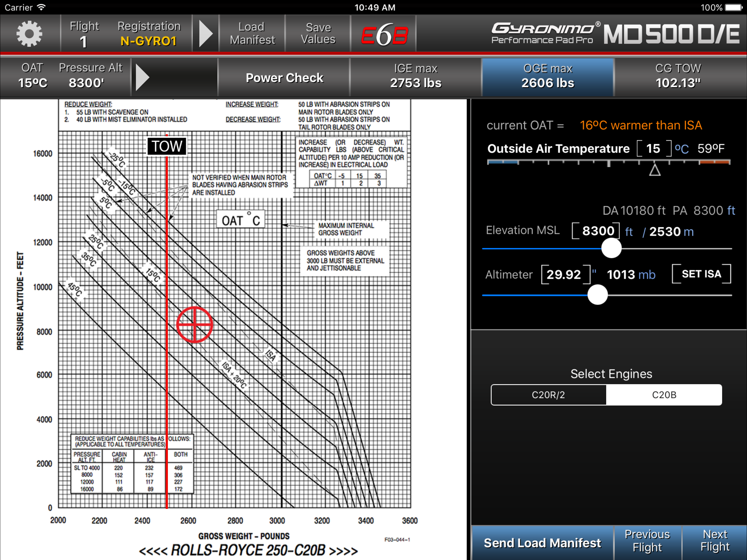Tap Send Load Manifest
747x560 pixels.
tap(542, 543)
